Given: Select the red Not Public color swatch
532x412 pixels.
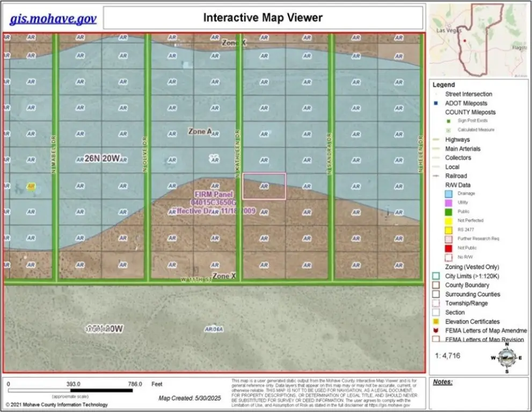Looking at the screenshot, I should click(x=448, y=248).
